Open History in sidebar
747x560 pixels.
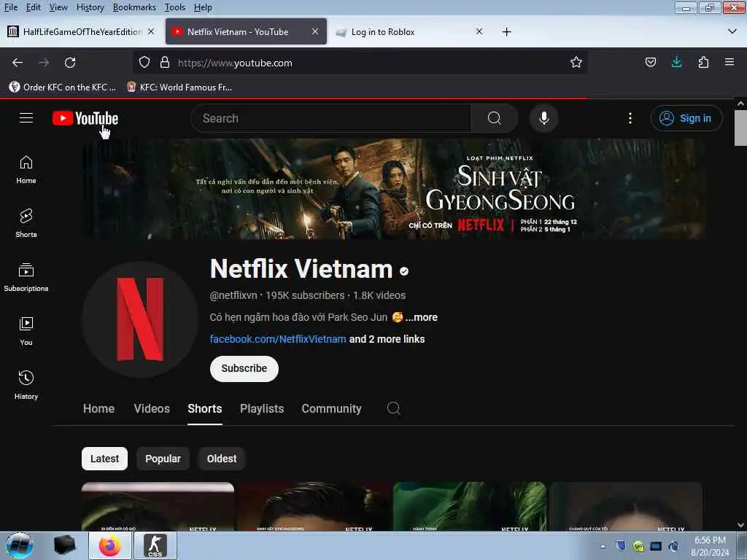point(26,385)
